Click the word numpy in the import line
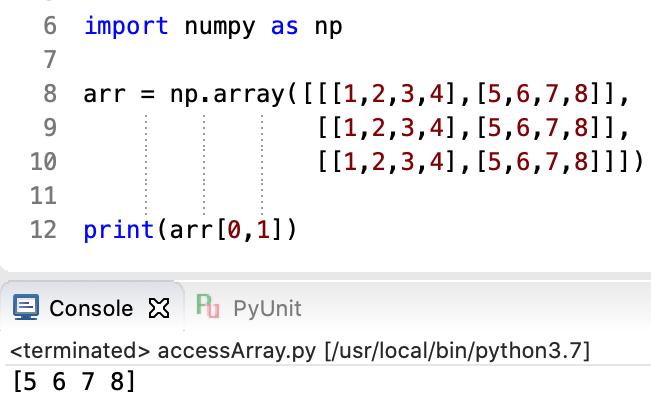The image size is (651, 416). tap(220, 26)
